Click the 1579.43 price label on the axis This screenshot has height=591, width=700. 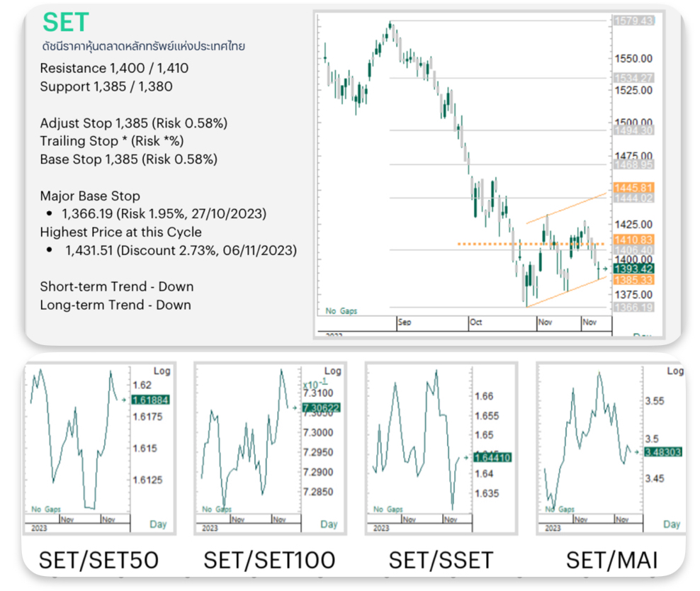634,21
